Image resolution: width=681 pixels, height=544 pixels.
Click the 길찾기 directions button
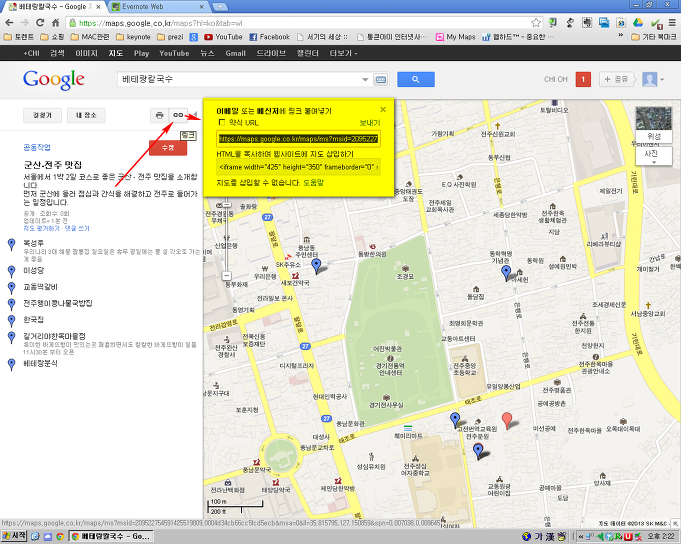pos(42,115)
